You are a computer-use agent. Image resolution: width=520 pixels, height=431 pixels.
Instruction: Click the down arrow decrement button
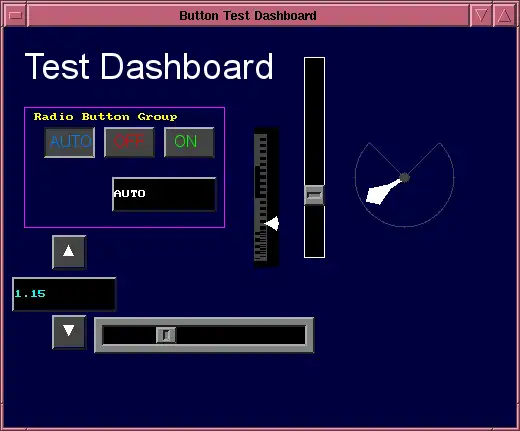tap(69, 332)
